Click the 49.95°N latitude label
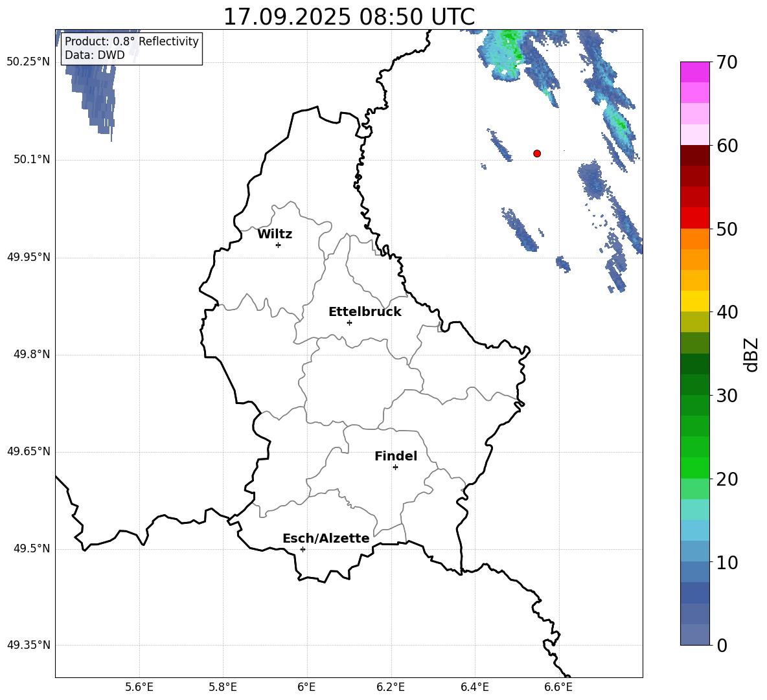 click(29, 257)
